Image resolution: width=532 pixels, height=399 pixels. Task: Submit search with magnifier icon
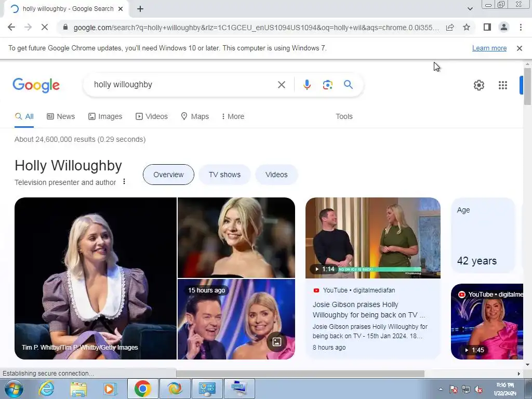tap(348, 85)
